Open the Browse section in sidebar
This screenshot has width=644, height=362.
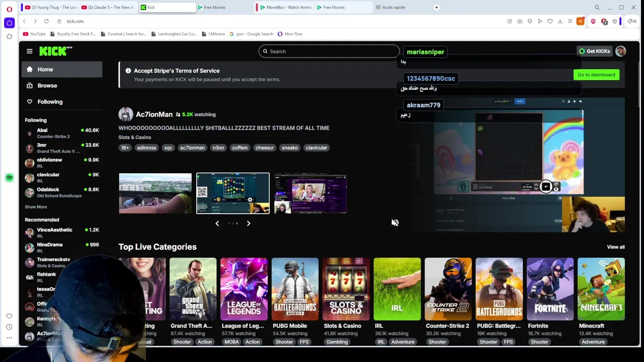click(62, 85)
